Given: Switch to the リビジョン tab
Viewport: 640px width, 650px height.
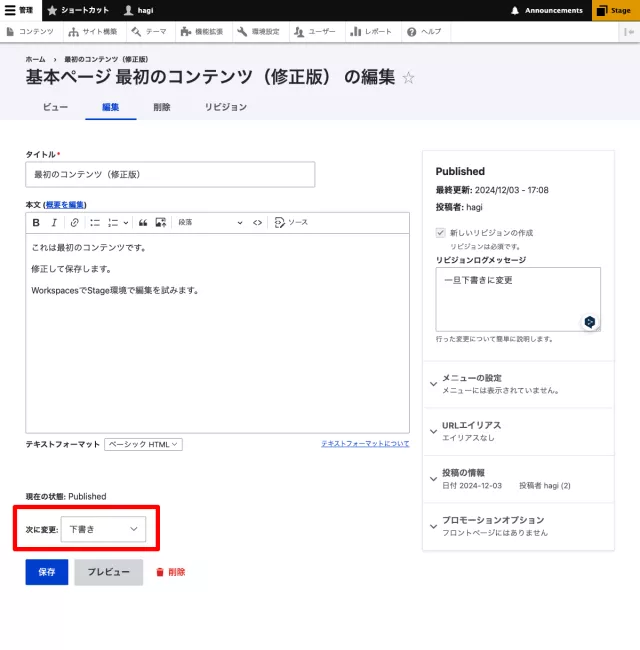Looking at the screenshot, I should coord(225,107).
